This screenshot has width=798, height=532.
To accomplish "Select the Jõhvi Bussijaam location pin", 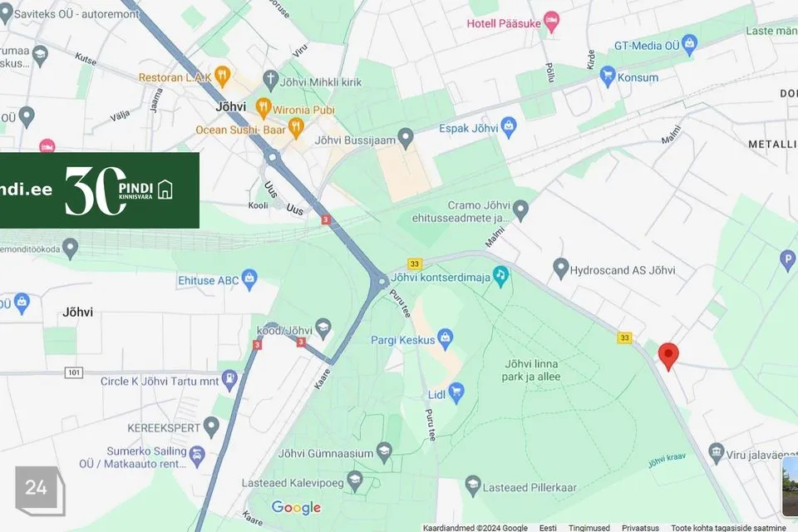I will (406, 139).
